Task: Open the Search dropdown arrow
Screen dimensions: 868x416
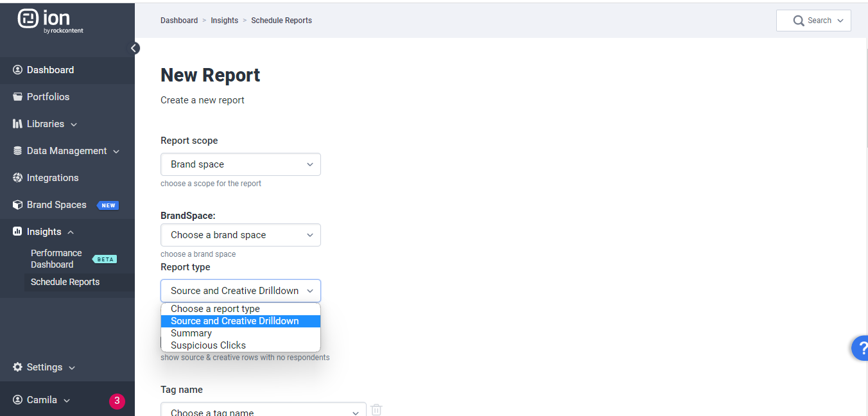Action: 840,21
